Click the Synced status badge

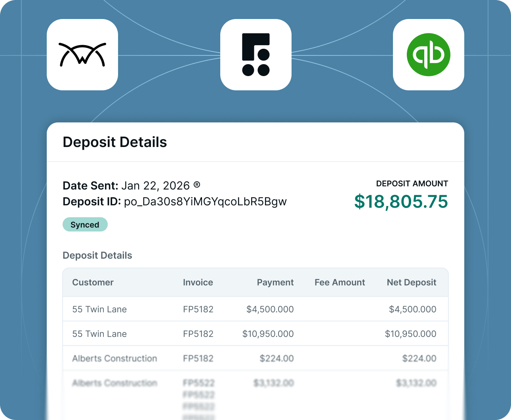coord(85,224)
